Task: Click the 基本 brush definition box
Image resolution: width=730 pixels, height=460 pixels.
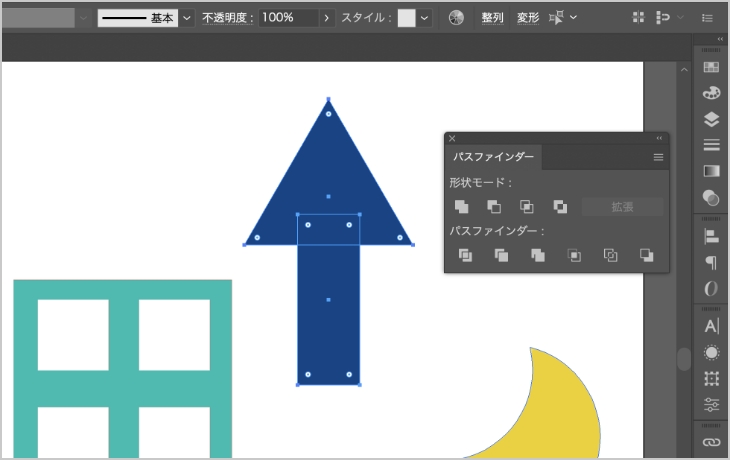Action: 138,18
